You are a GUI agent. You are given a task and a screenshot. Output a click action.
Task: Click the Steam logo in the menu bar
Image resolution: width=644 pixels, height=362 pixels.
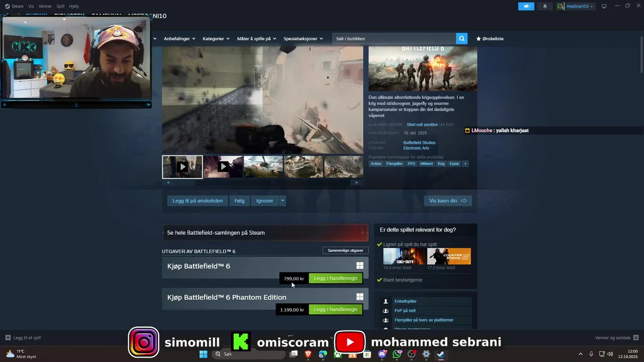(x=7, y=6)
